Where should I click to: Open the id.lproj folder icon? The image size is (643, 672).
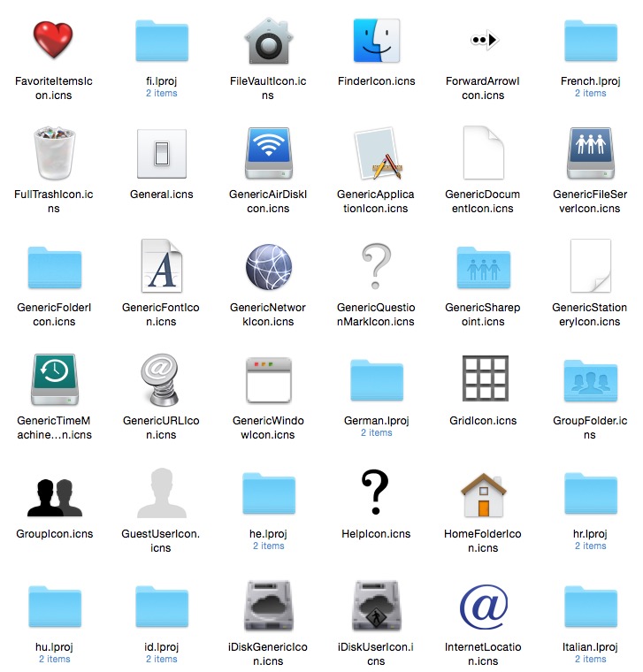tap(162, 607)
